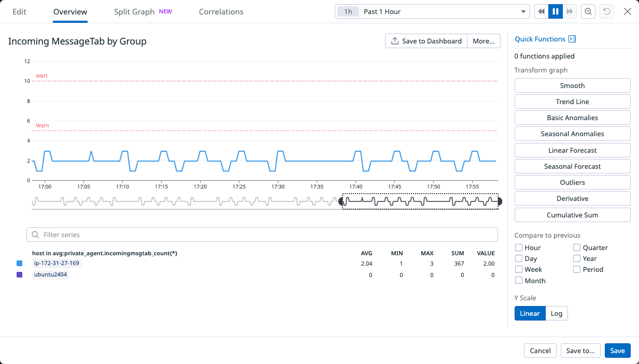The height and width of the screenshot is (364, 639).
Task: Select the Log Y scale option
Action: pyautogui.click(x=557, y=313)
